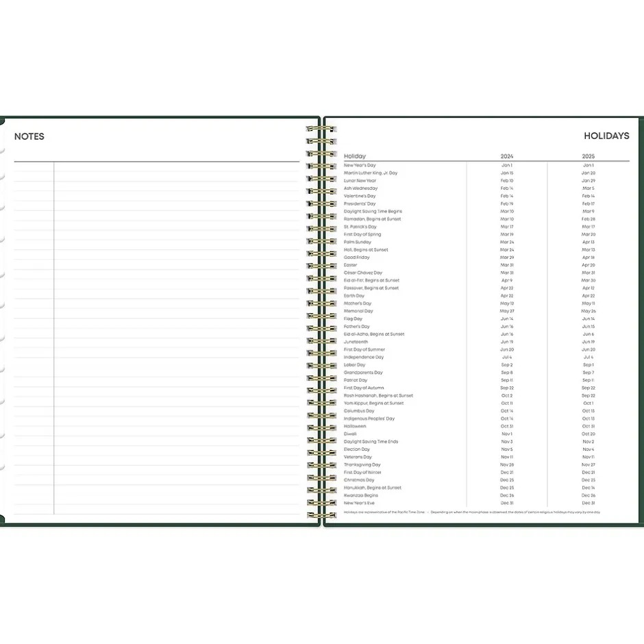Click Martin Luther King, Jr. Day entry
Image resolution: width=644 pixels, height=644 pixels.
coord(370,173)
